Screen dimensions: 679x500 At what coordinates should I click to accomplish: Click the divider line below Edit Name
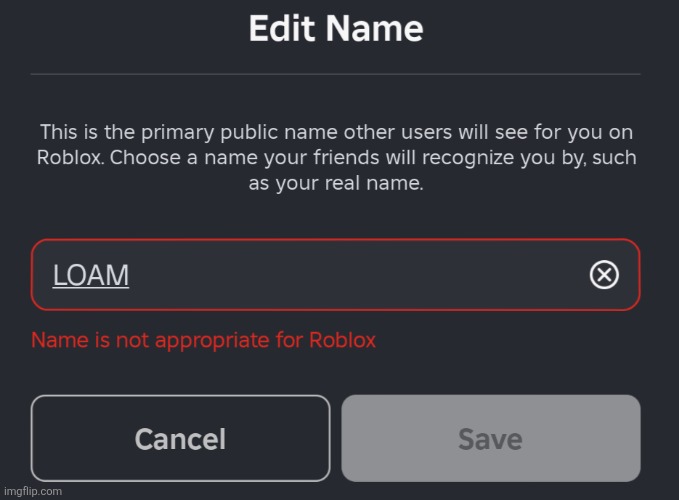coord(336,73)
